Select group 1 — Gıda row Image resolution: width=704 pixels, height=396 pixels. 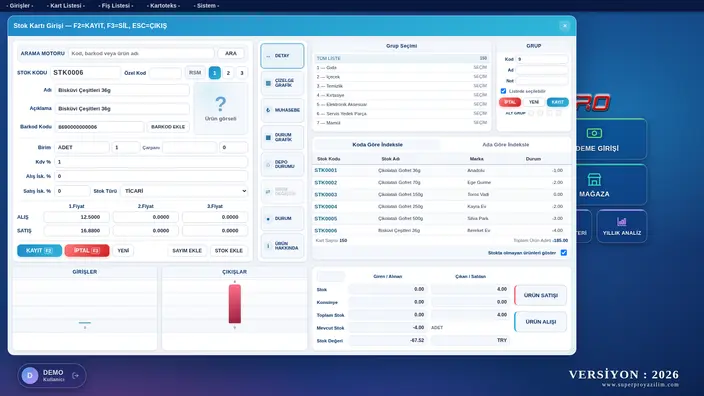[401, 68]
